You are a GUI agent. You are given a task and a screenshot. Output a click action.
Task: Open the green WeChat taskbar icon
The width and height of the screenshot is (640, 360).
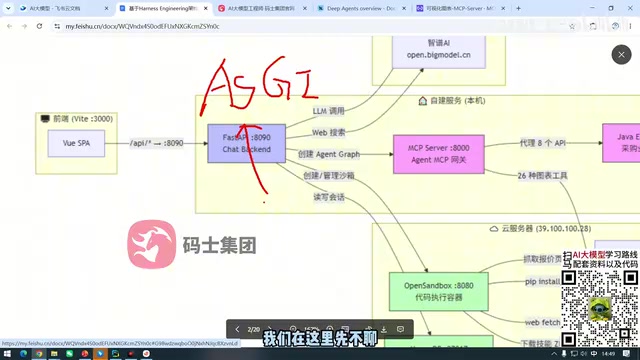point(69,353)
